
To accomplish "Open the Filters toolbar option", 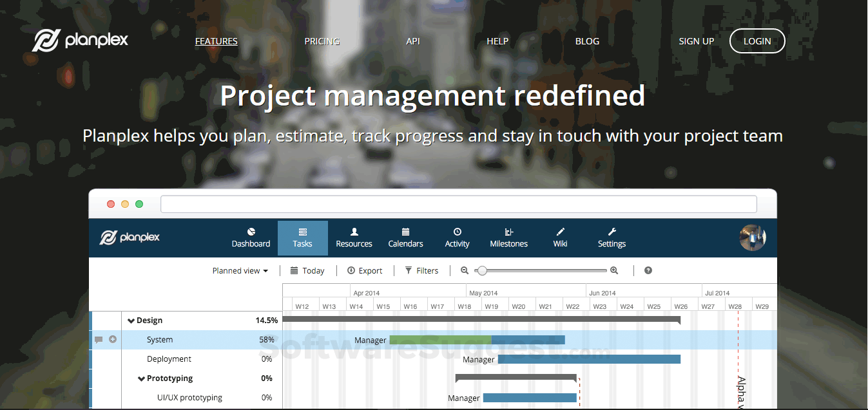I will (x=421, y=271).
